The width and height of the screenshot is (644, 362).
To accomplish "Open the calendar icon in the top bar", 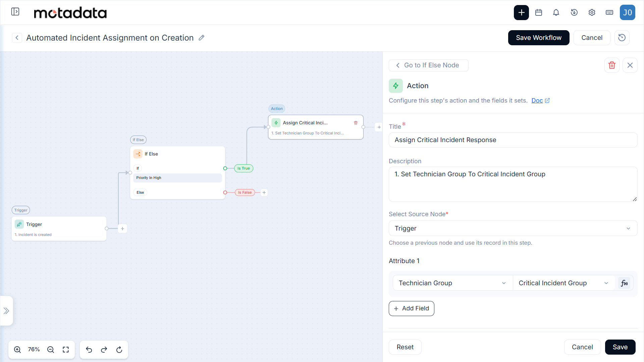I will point(539,13).
